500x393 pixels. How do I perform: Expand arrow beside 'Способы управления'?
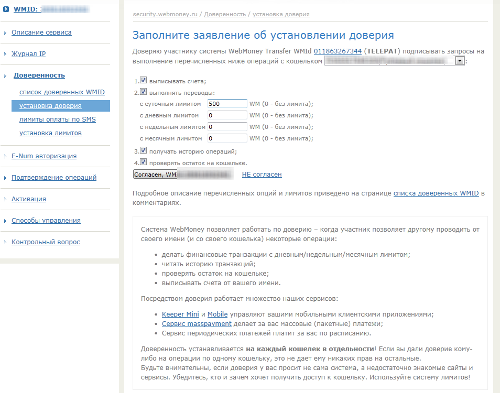point(5,221)
